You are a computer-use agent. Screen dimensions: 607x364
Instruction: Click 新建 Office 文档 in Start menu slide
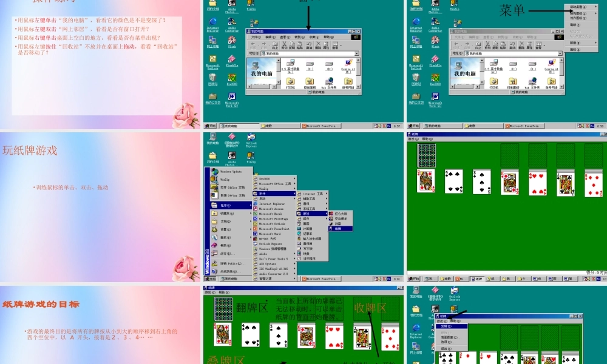pyautogui.click(x=231, y=195)
